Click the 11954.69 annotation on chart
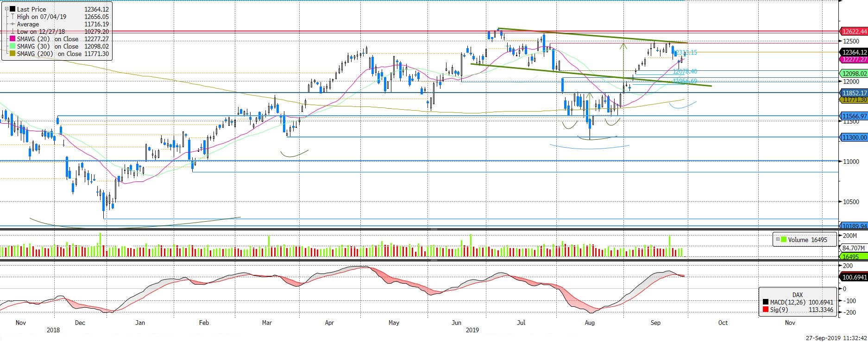The image size is (868, 342). point(685,81)
